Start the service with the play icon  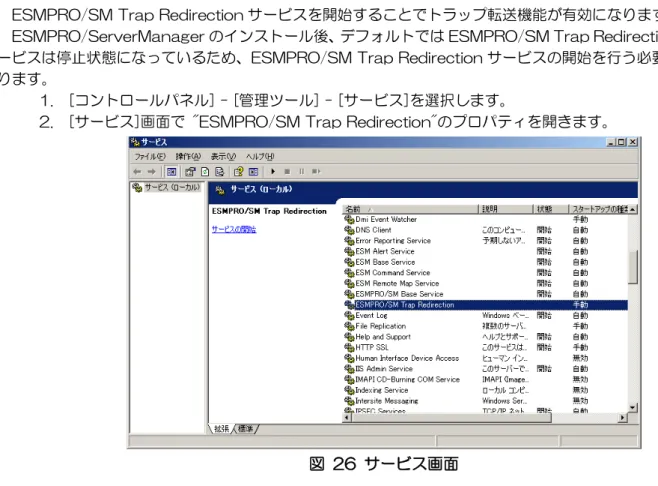[x=273, y=171]
